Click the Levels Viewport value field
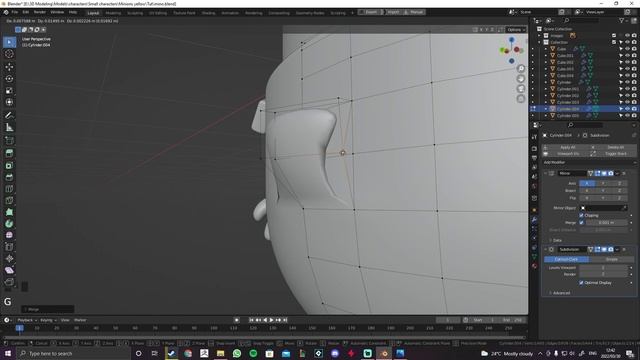Image resolution: width=640 pixels, height=360 pixels. point(603,268)
